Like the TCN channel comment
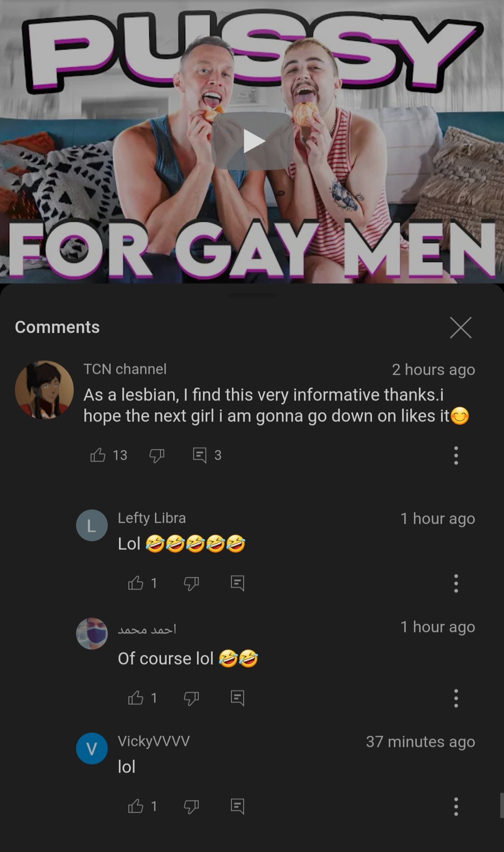 click(x=98, y=455)
